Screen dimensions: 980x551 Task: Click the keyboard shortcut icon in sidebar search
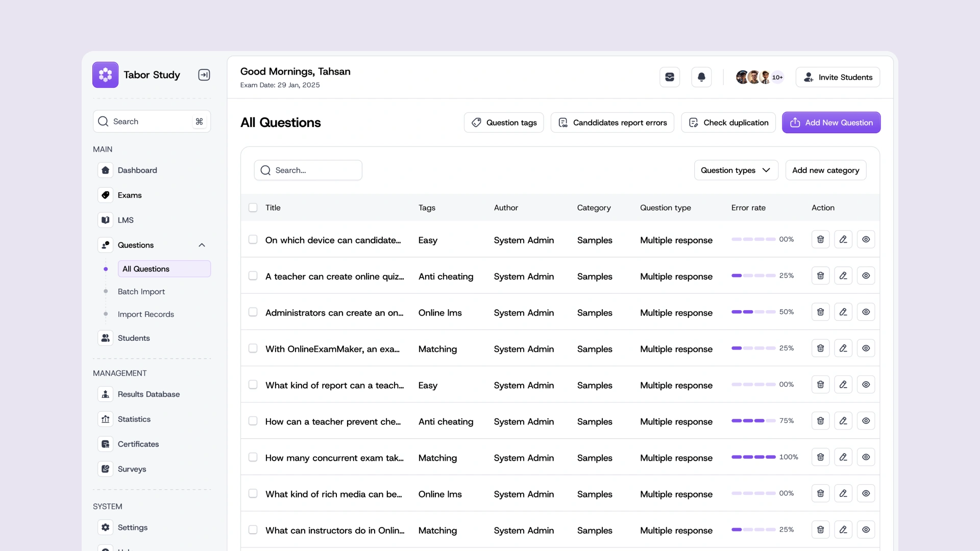click(199, 121)
